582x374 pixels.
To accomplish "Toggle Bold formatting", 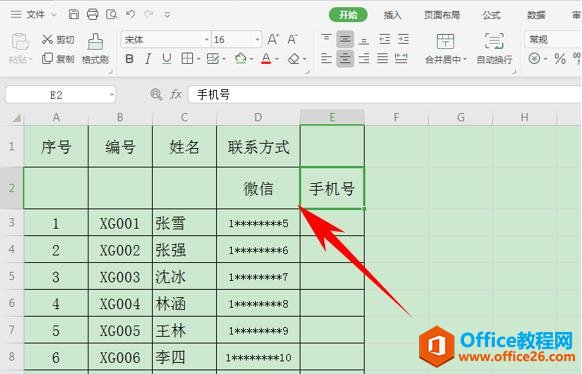I will pyautogui.click(x=130, y=59).
